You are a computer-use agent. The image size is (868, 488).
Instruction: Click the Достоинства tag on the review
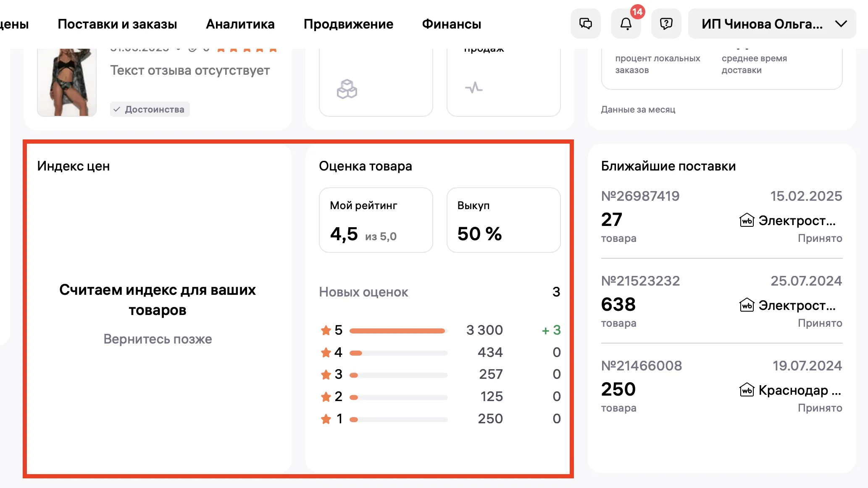point(150,109)
